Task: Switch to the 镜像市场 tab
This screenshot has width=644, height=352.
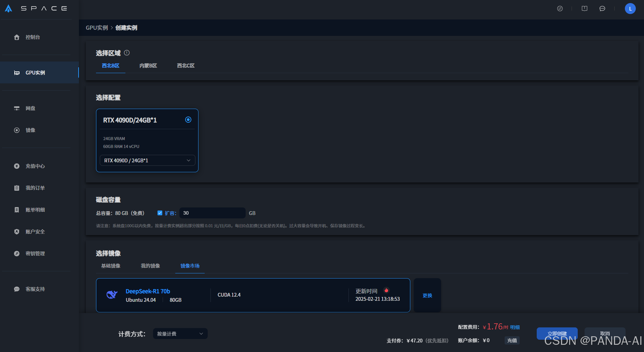Action: (190, 266)
